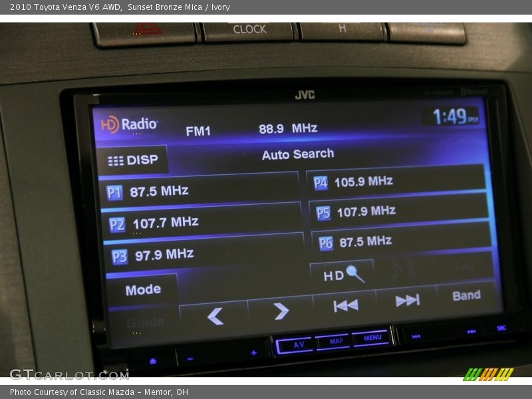Skip to previous station with rewind icon
Viewport: 532px width, 399px height.
(345, 305)
